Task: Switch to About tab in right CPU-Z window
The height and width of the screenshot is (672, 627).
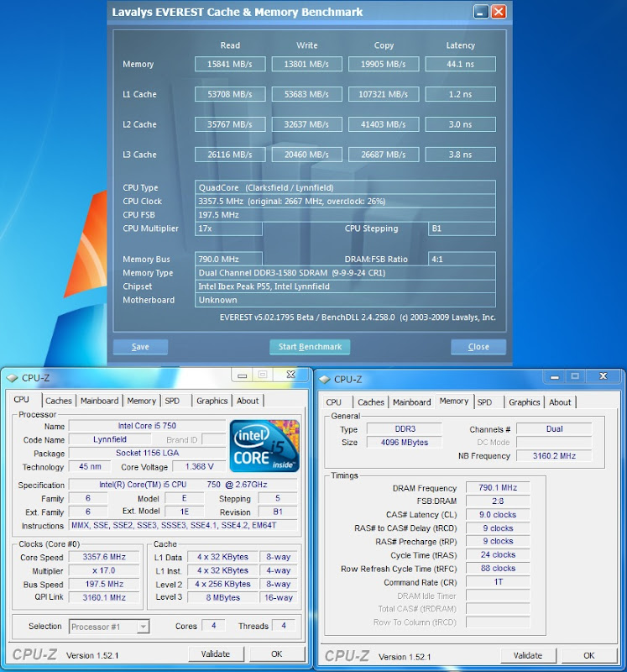Action: pos(560,402)
